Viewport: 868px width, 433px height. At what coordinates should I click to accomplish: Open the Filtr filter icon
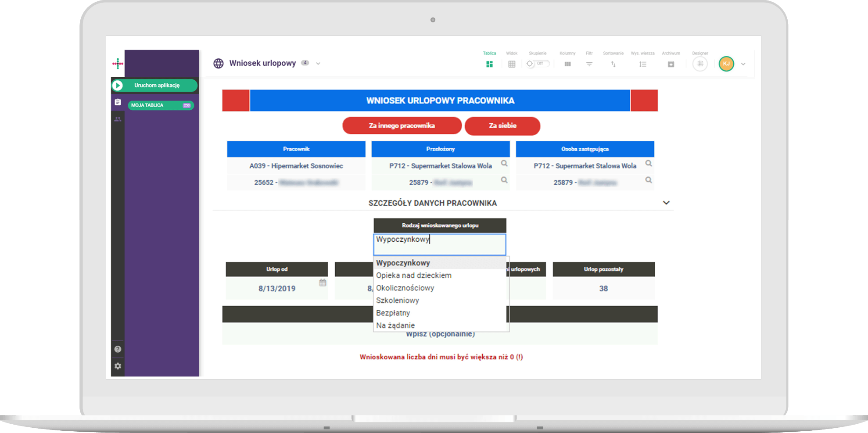tap(589, 64)
